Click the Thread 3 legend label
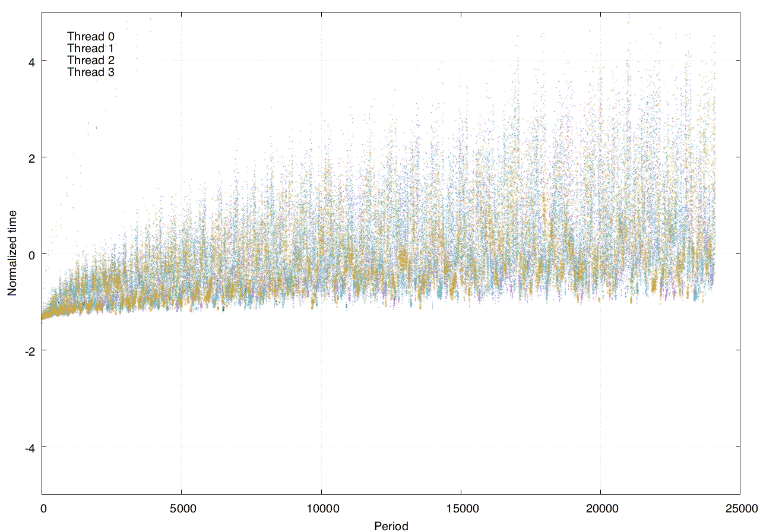Screen dimensions: 760x532 (91, 72)
